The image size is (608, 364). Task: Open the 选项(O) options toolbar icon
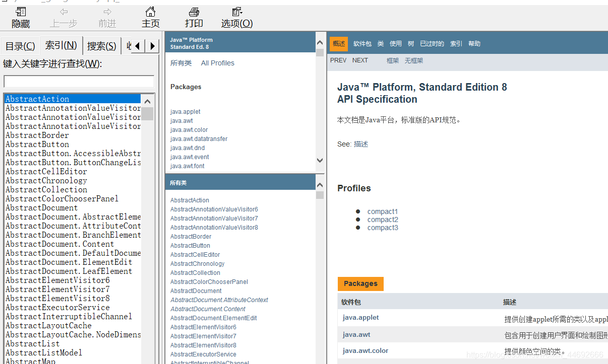pyautogui.click(x=236, y=16)
